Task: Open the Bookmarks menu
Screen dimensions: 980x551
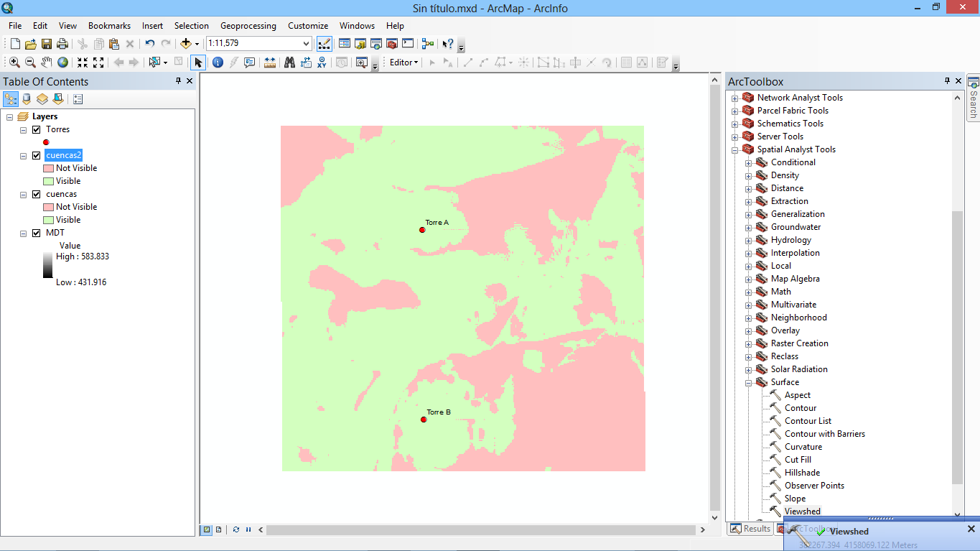Action: click(x=109, y=26)
